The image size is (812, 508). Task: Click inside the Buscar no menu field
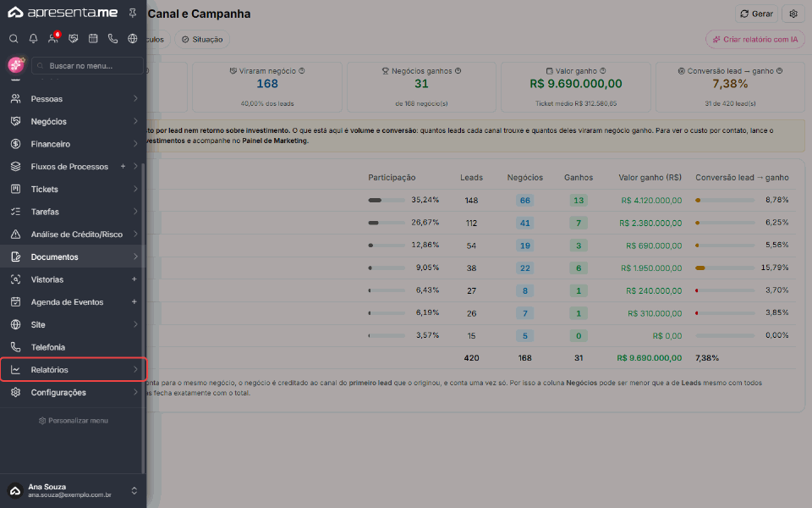point(87,66)
